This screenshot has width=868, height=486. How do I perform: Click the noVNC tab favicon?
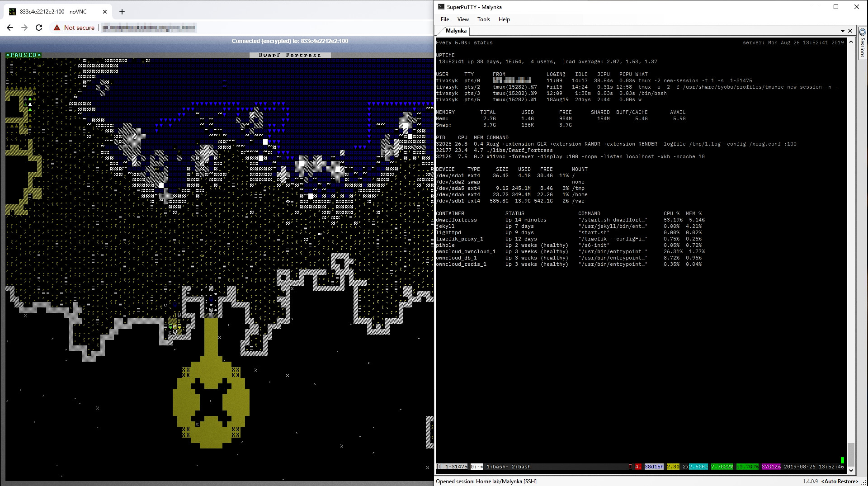pyautogui.click(x=13, y=12)
